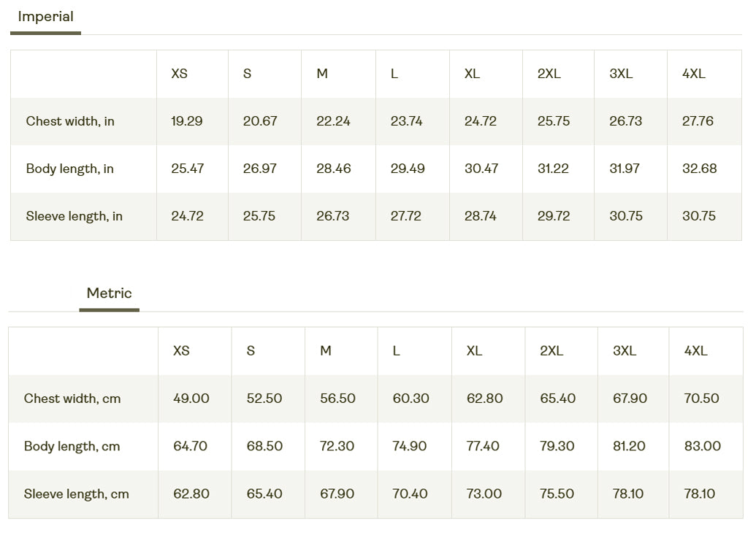Click the 83.00 cell in the Metric table

(x=703, y=446)
